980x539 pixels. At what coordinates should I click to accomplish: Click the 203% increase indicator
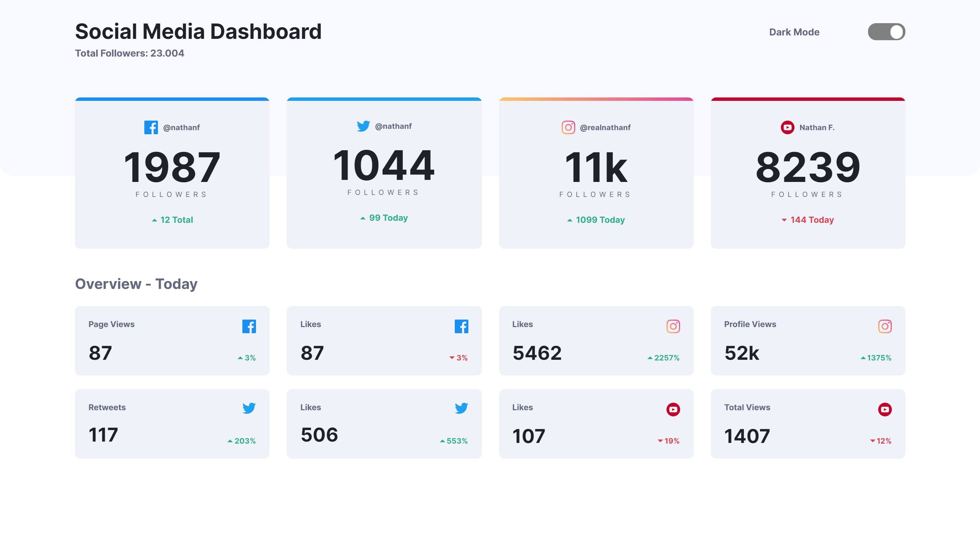[x=242, y=441]
